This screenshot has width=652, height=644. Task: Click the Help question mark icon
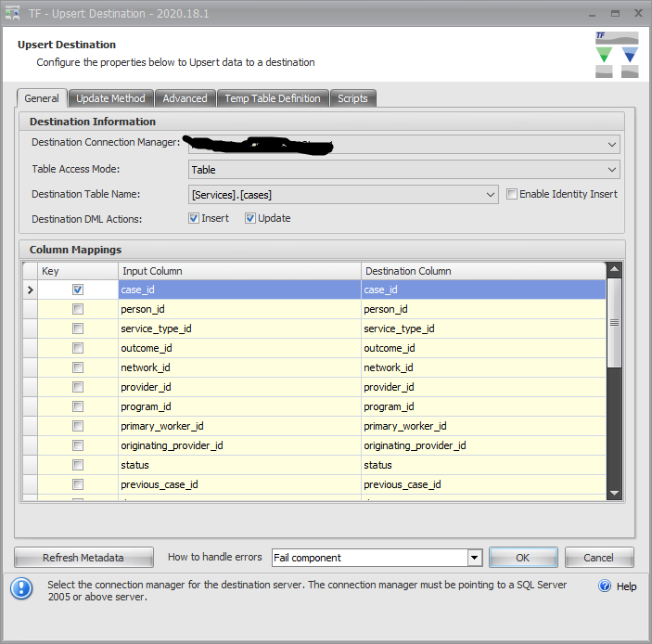(x=604, y=586)
